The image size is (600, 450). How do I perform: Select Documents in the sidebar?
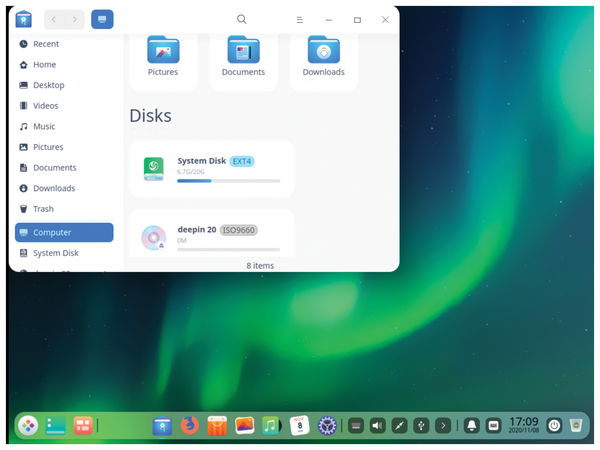[64, 168]
